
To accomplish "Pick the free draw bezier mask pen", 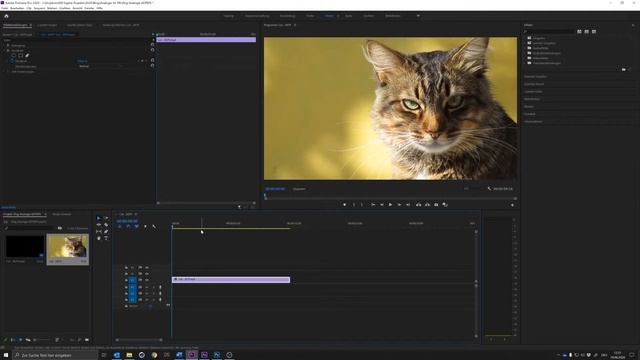I will pyautogui.click(x=27, y=56).
